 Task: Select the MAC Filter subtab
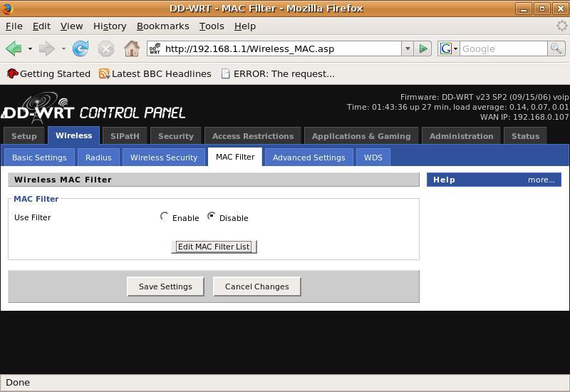click(x=235, y=157)
